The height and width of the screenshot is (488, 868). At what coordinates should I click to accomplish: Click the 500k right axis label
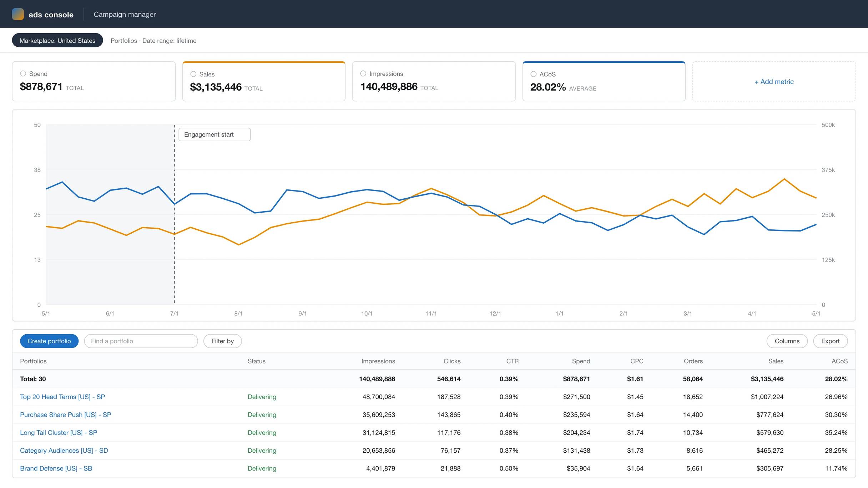828,125
